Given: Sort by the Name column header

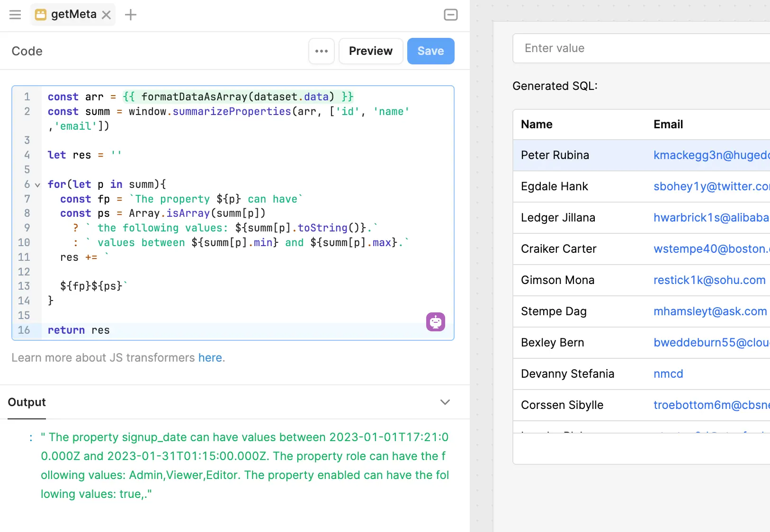Looking at the screenshot, I should 537,124.
